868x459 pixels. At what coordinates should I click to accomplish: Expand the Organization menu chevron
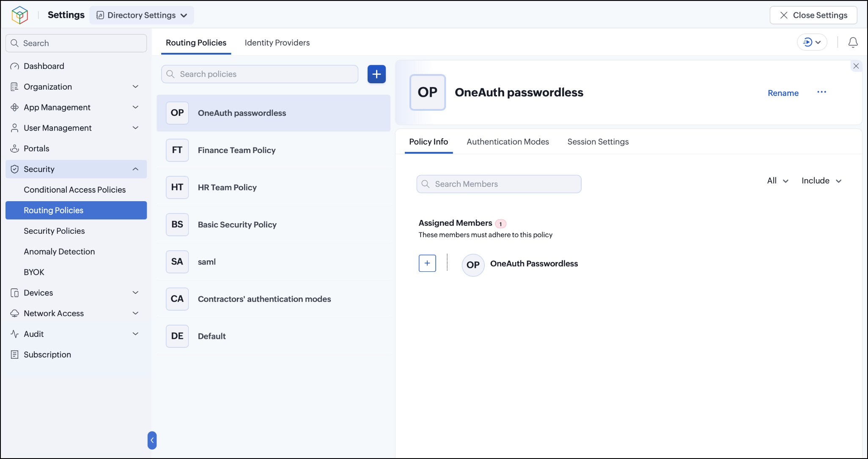(x=135, y=87)
